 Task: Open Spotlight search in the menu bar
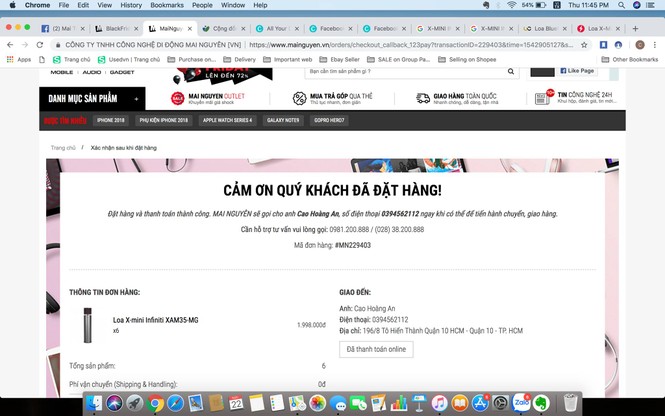(x=621, y=5)
